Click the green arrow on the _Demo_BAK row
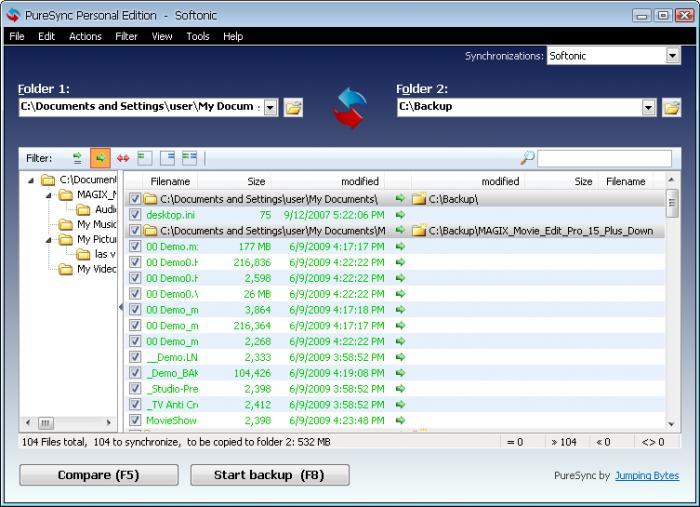Image resolution: width=700 pixels, height=507 pixels. (x=400, y=373)
